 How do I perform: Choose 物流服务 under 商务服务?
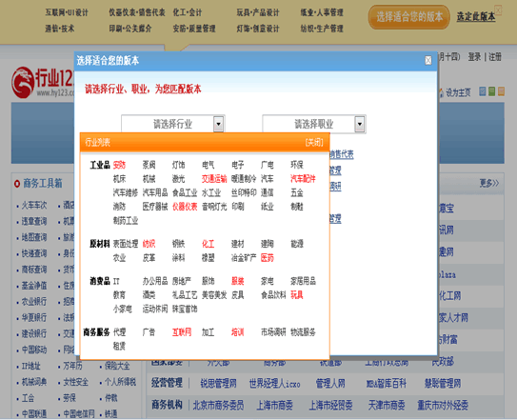click(x=303, y=332)
